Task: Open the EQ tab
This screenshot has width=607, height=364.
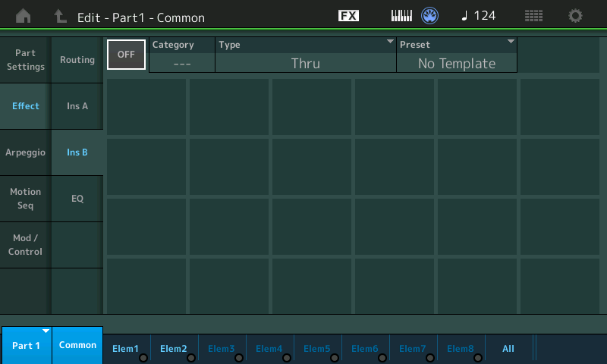Action: click(77, 199)
